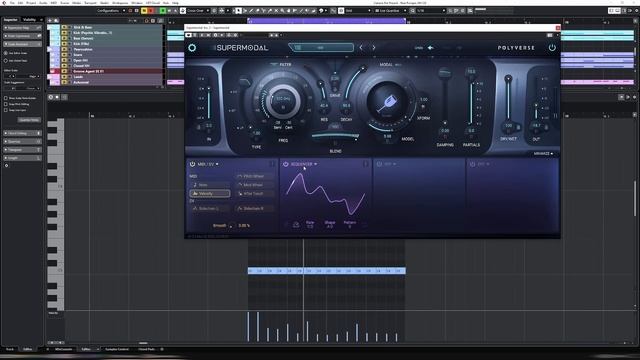Open the fourth modulator slot dropdown
640x360 pixels.
coord(484,164)
